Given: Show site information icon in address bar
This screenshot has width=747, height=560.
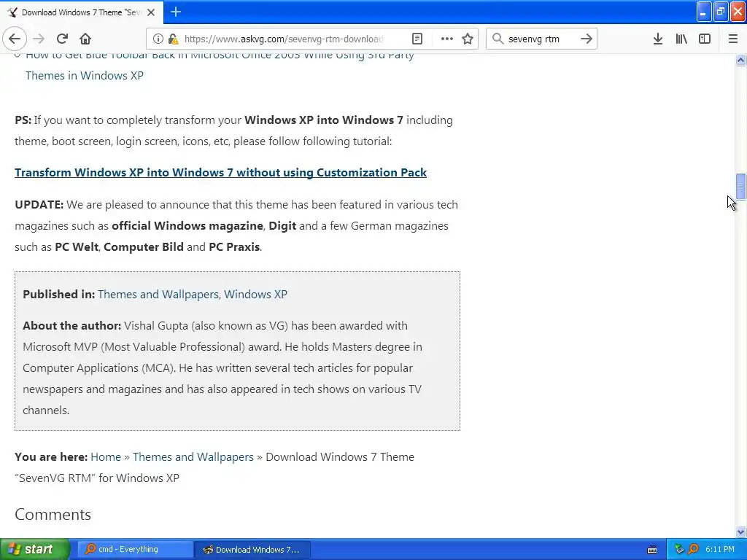Looking at the screenshot, I should (x=158, y=39).
